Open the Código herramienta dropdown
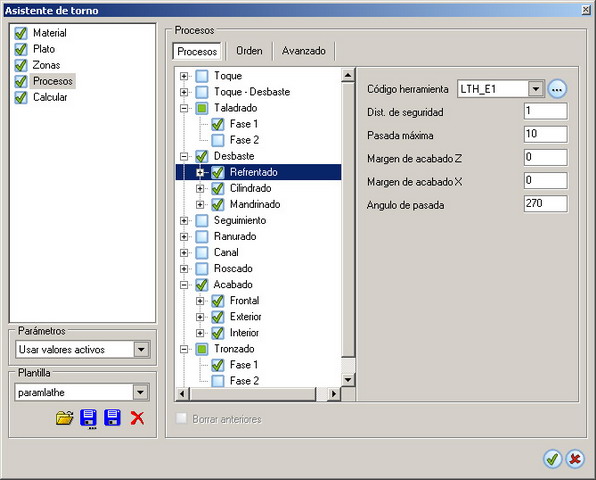 tap(536, 89)
